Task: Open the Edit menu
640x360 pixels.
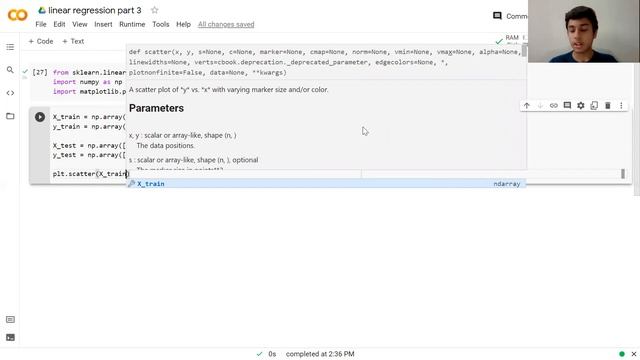Action: pyautogui.click(x=59, y=24)
